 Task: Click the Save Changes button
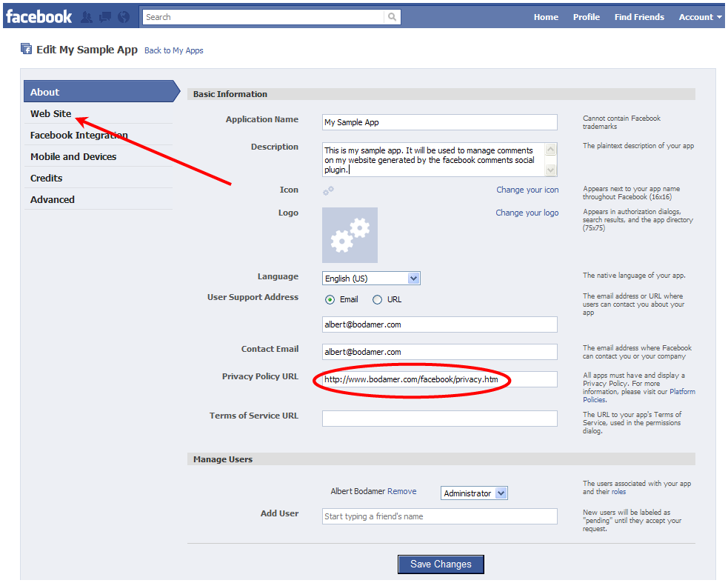(x=441, y=564)
